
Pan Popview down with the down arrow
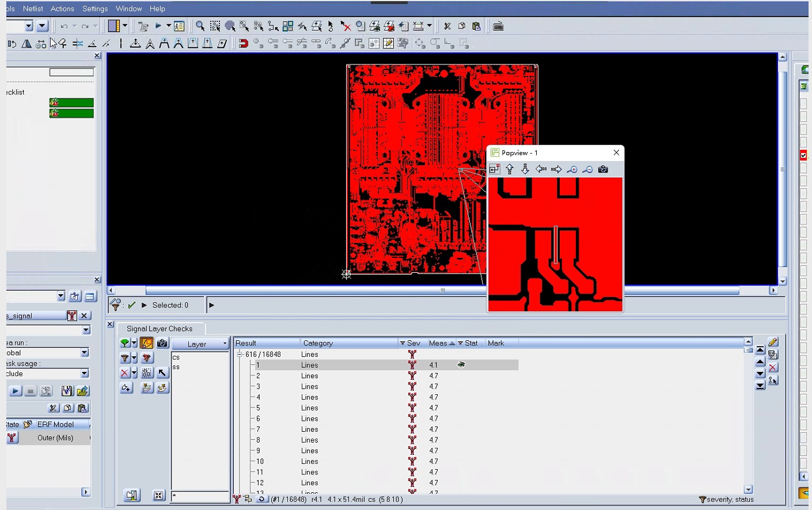(x=525, y=169)
